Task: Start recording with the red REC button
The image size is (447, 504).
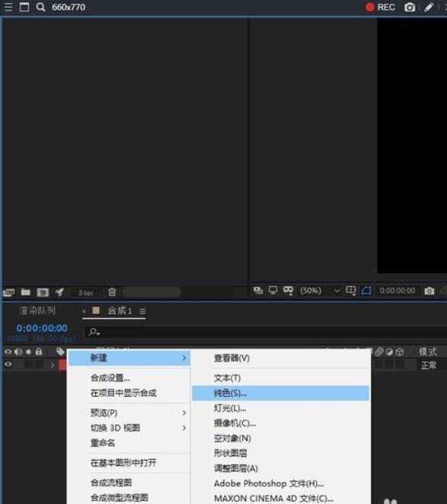Action: coord(380,7)
